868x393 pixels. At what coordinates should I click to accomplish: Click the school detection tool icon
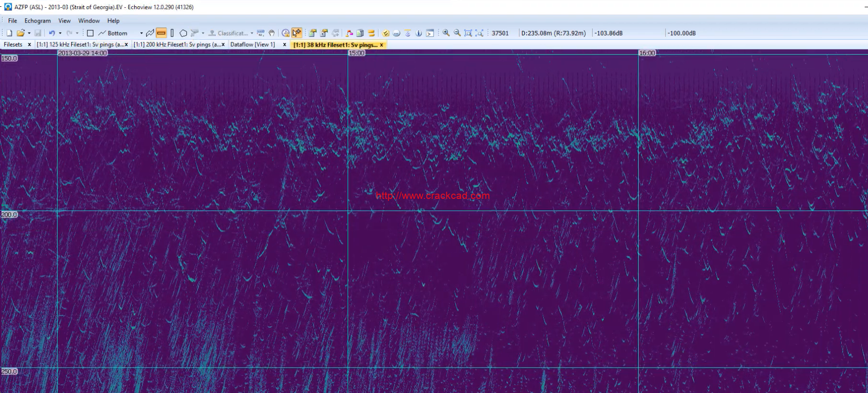[194, 33]
